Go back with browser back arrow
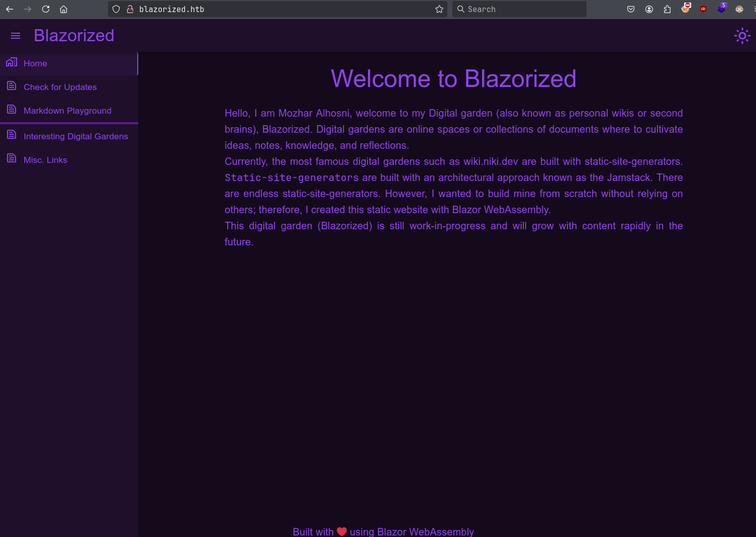The height and width of the screenshot is (537, 756). (x=10, y=9)
